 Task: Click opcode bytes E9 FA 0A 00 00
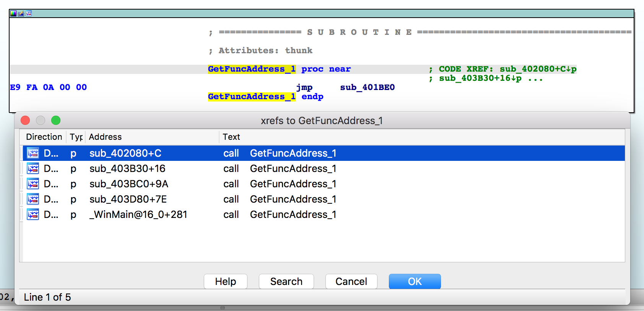pyautogui.click(x=49, y=87)
